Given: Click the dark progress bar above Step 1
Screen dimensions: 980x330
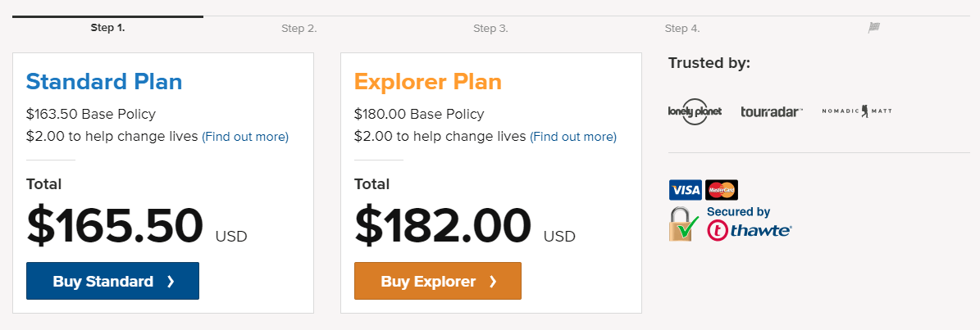Looking at the screenshot, I should (107, 16).
